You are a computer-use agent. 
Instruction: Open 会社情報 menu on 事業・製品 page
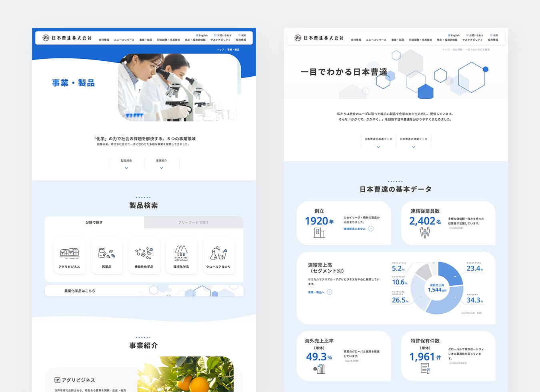[104, 40]
